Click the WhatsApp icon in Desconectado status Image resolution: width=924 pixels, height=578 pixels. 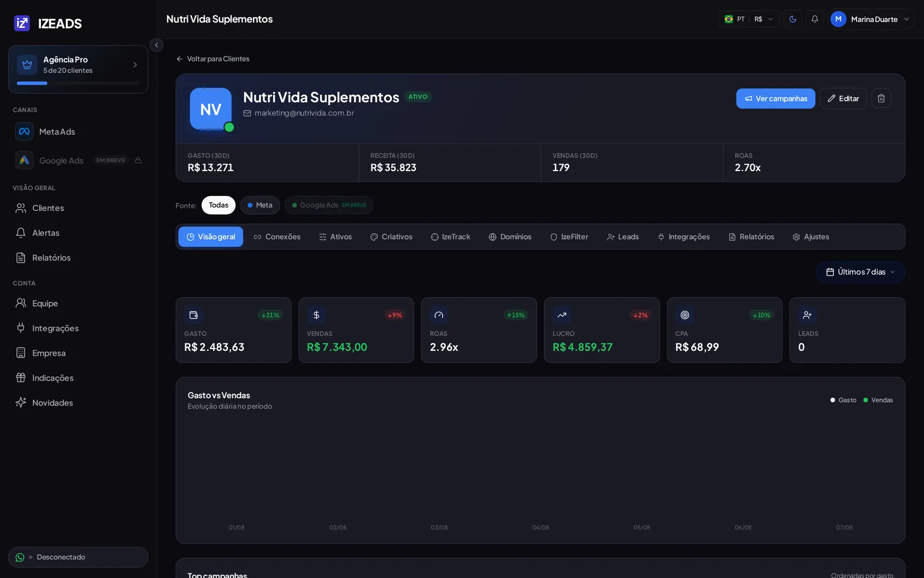pyautogui.click(x=20, y=557)
